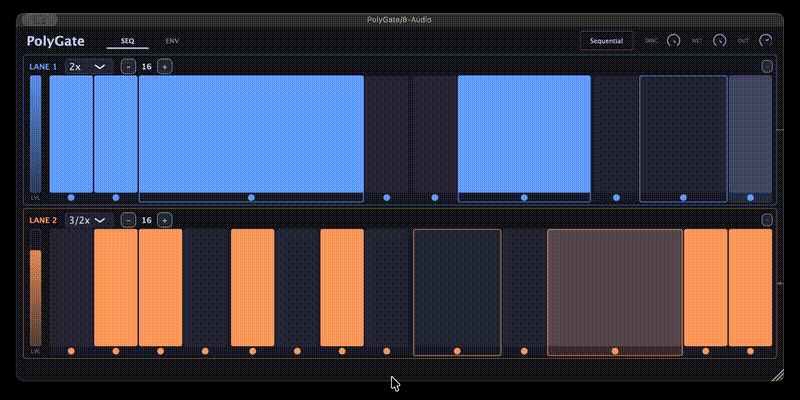This screenshot has height=400, width=800.
Task: Toggle the second step, orange, in Lane 2
Action: pyautogui.click(x=116, y=288)
